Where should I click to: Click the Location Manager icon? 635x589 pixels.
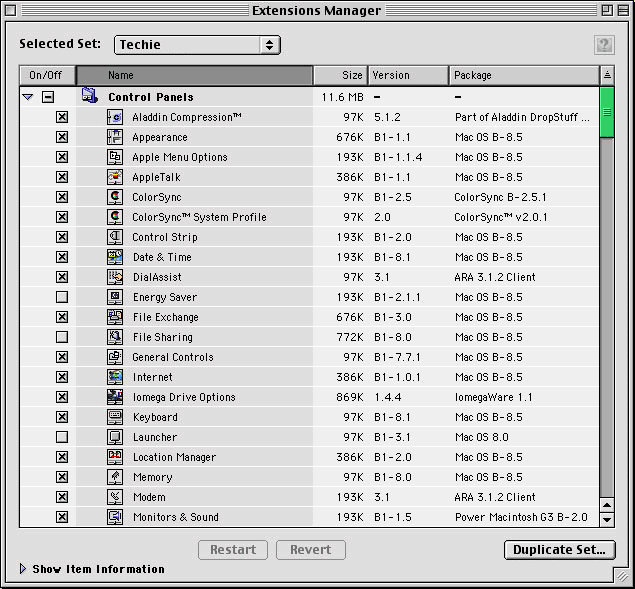click(x=115, y=457)
